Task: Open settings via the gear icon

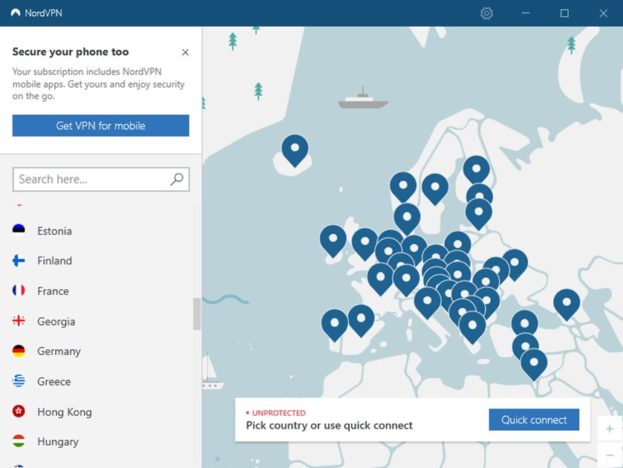Action: 486,13
